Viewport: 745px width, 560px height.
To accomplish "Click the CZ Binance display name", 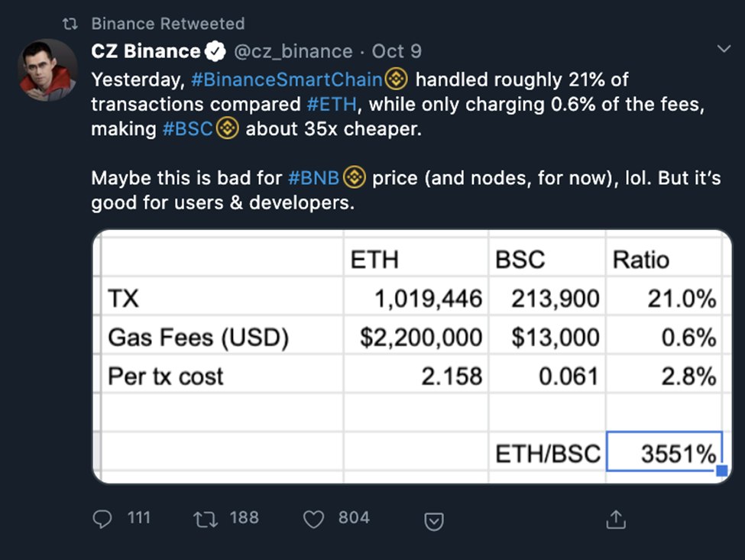I will (x=145, y=51).
